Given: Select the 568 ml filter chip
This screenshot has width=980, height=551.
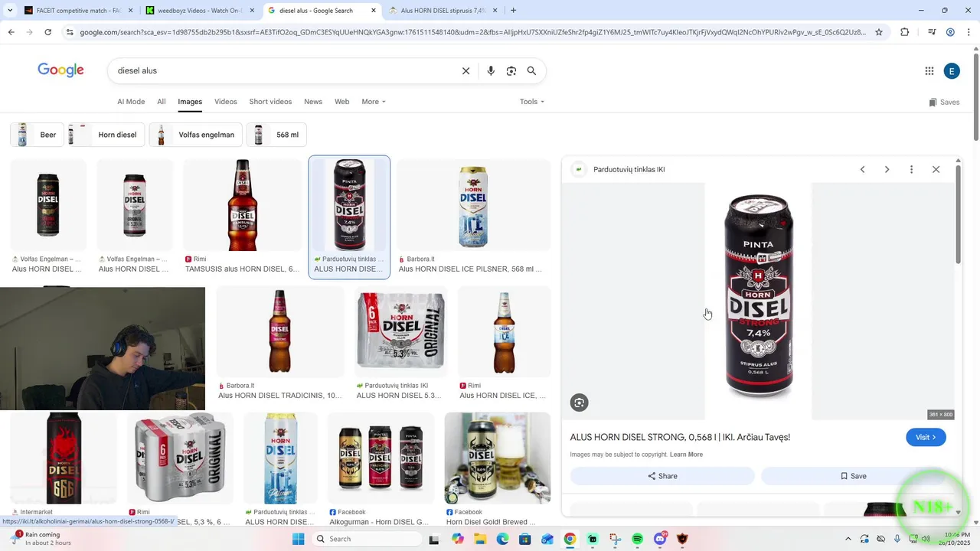Looking at the screenshot, I should click(277, 135).
